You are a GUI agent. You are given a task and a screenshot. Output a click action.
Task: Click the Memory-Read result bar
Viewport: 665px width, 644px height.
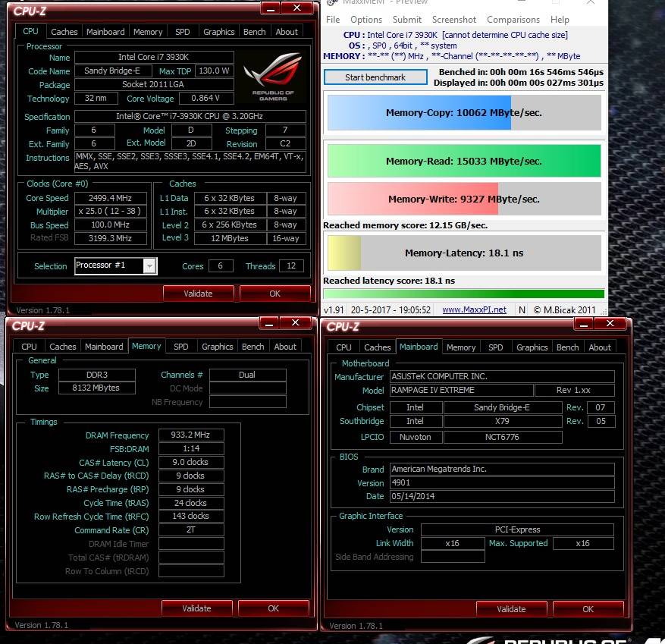click(464, 162)
